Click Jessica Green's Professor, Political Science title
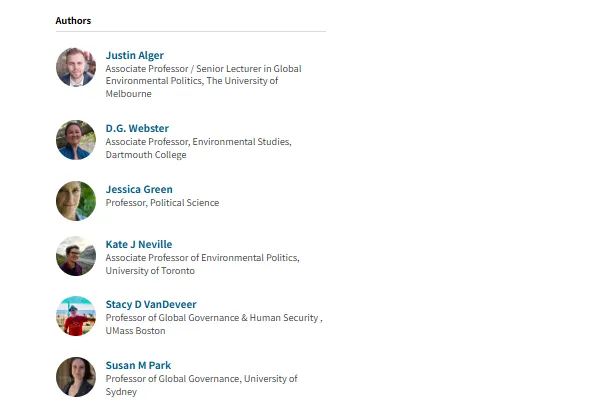The height and width of the screenshot is (412, 613). pos(162,202)
